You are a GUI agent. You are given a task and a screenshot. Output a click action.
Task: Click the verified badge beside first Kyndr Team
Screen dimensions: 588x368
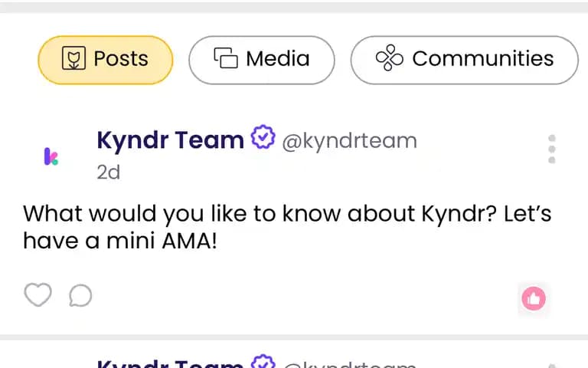coord(263,137)
